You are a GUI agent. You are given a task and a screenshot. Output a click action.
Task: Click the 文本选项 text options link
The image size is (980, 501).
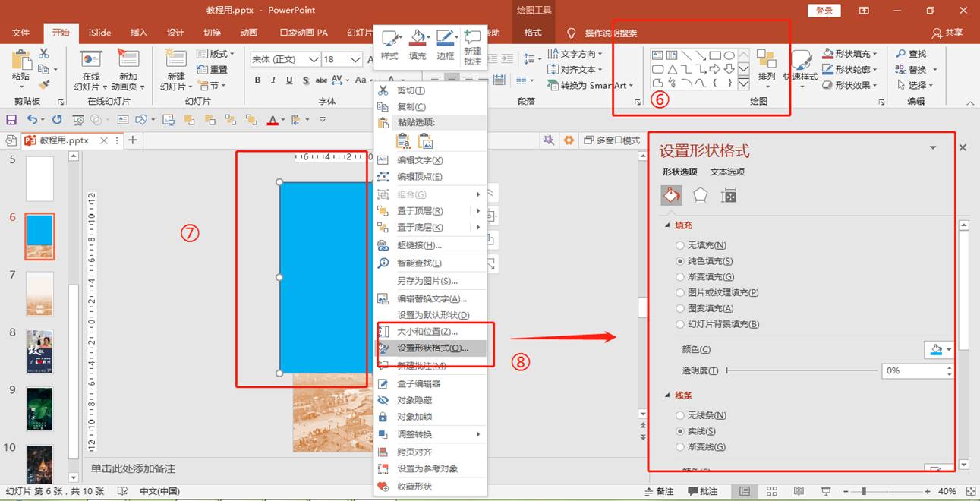(727, 172)
